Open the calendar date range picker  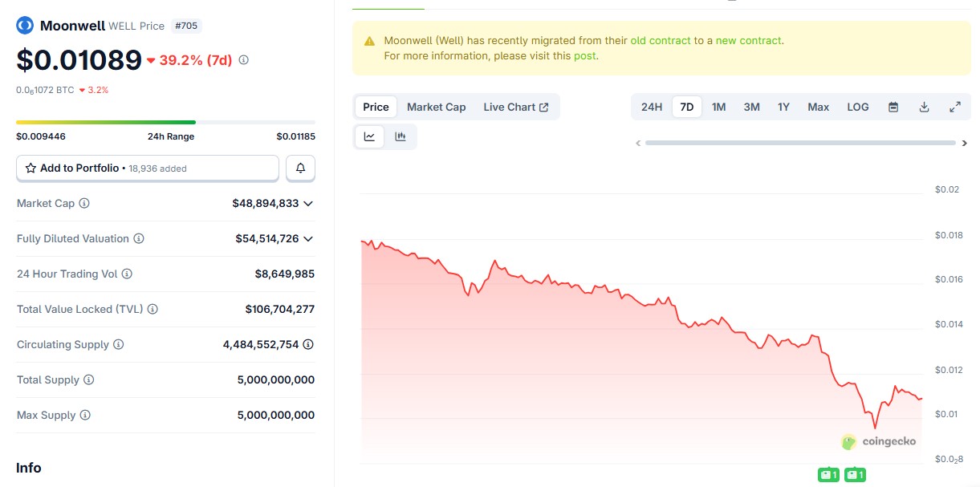click(893, 107)
